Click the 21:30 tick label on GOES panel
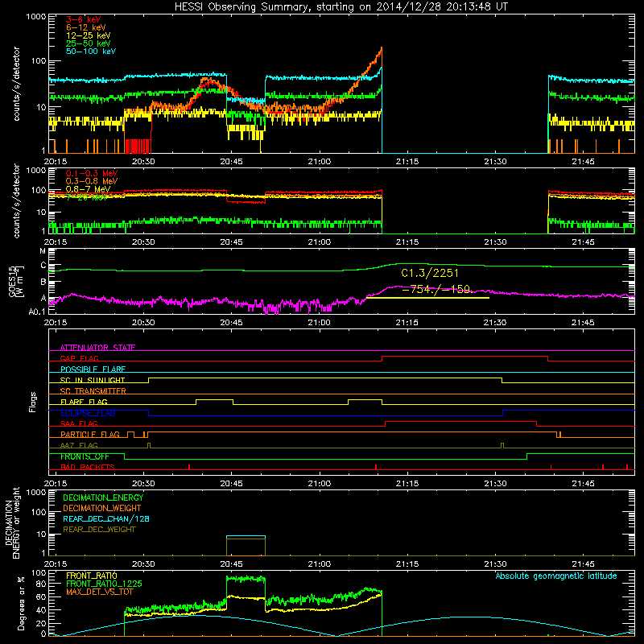Screen dimensions: 644x644 tap(495, 323)
